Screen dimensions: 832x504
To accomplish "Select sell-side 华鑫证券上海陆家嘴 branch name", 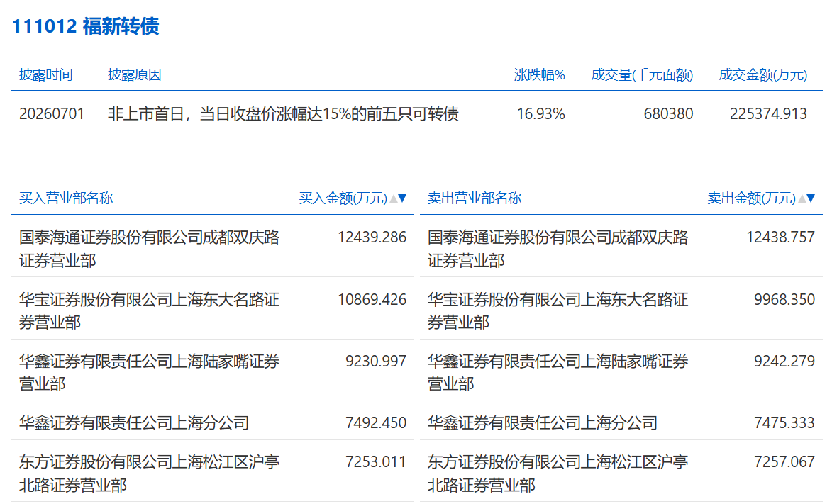I will point(558,372).
